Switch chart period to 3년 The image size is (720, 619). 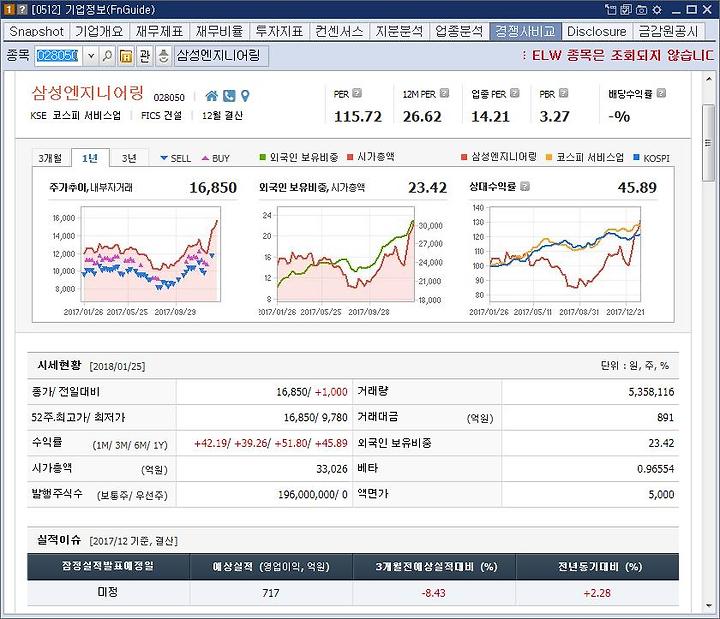[x=129, y=158]
